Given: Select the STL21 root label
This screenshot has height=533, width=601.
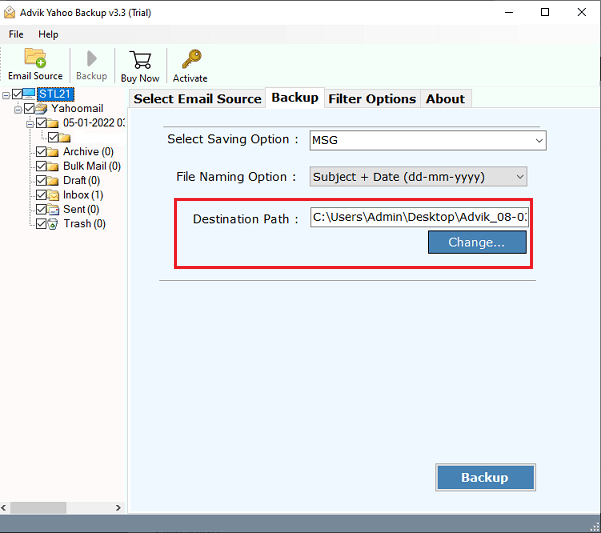Looking at the screenshot, I should tap(56, 94).
